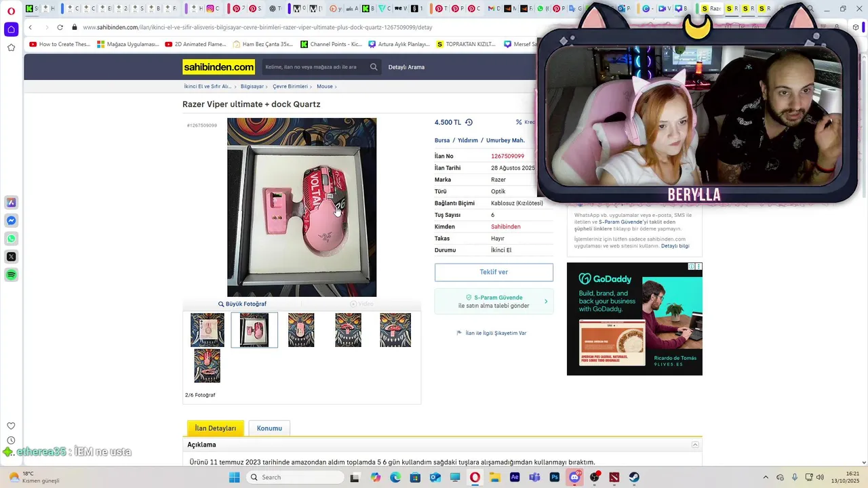Open 'How to Create Thes...' bookmark

(x=60, y=44)
